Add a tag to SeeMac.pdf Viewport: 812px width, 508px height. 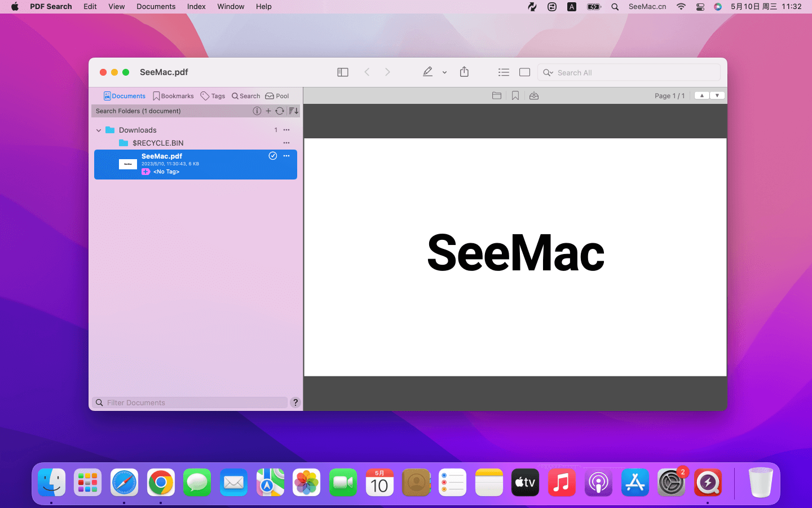click(146, 172)
